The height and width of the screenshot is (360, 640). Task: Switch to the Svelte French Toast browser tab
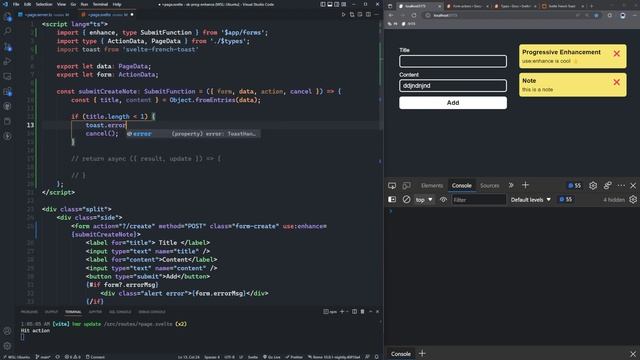561,6
